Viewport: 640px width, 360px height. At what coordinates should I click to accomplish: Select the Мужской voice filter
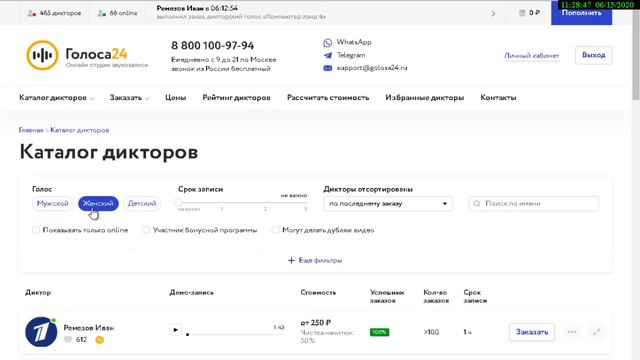[x=53, y=203]
